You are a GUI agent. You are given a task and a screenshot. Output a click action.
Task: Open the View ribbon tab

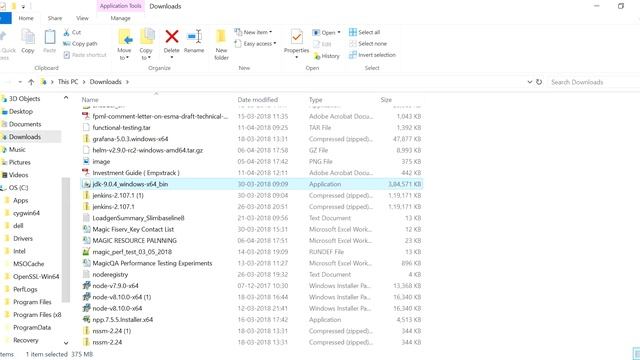click(82, 18)
